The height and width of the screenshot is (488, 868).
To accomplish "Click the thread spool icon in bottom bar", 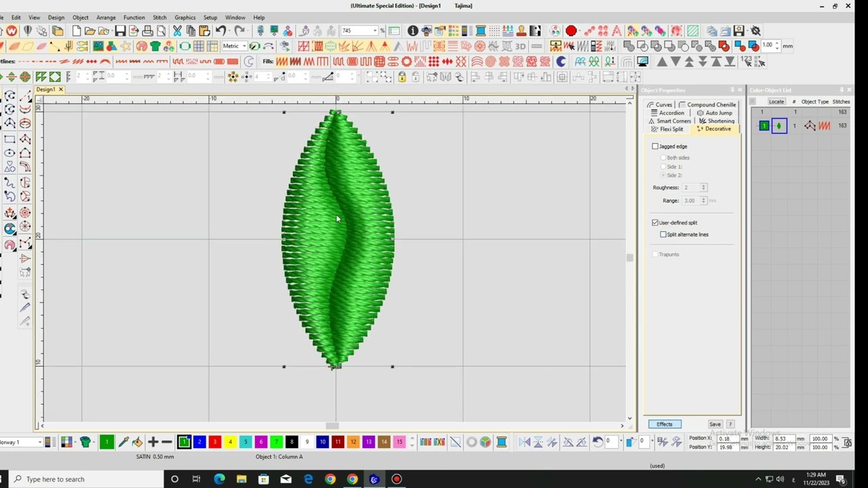I will click(x=502, y=442).
